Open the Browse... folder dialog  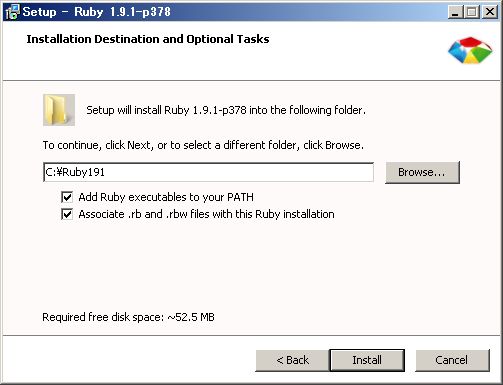422,172
